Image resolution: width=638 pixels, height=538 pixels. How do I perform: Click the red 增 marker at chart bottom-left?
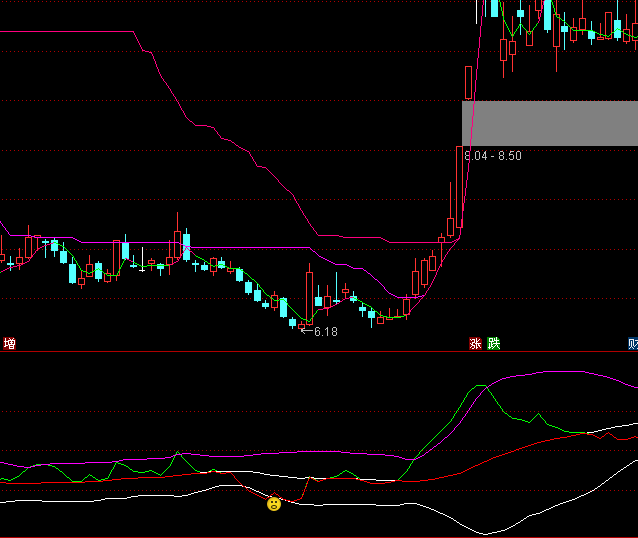[x=9, y=344]
